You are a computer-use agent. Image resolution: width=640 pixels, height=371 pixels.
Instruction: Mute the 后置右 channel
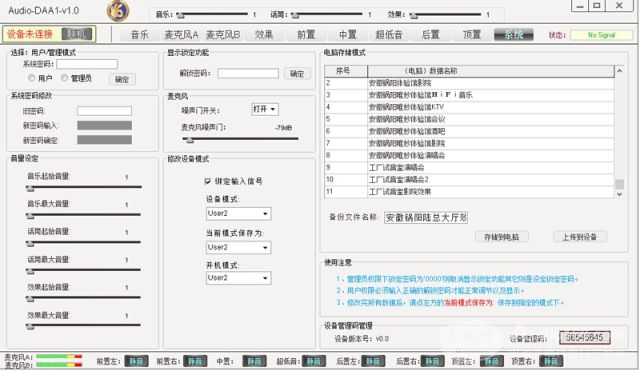point(432,361)
